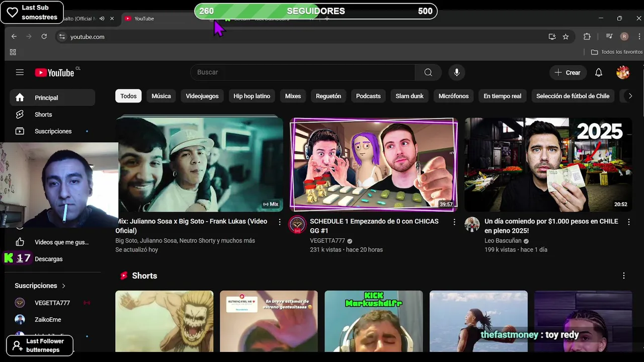Viewport: 644px width, 362px height.
Task: Select the Hip hop latino chip
Action: [x=252, y=96]
